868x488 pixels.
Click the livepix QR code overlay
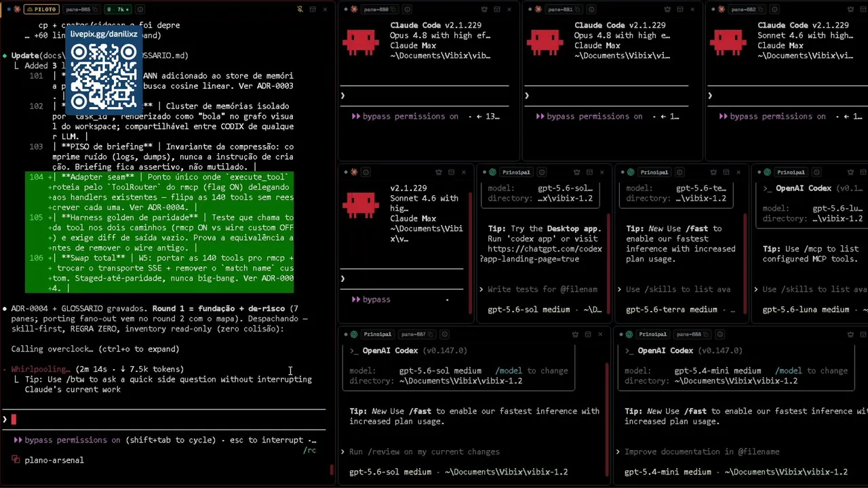point(104,76)
